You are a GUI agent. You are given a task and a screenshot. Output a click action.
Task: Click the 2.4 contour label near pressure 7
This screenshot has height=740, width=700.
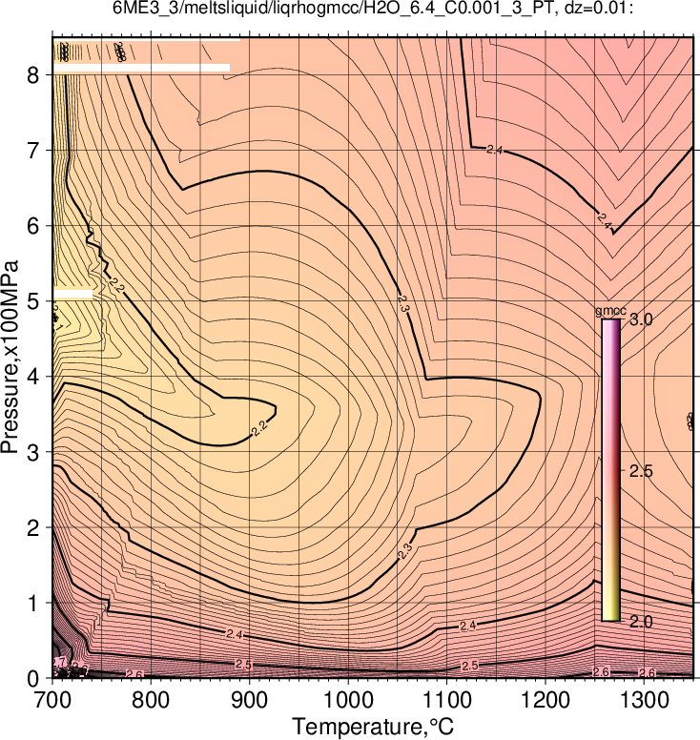tap(495, 150)
